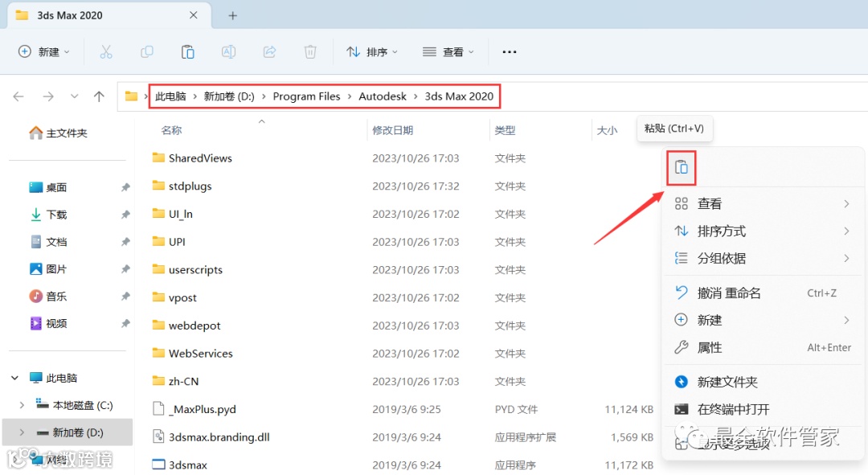Open recent locations chevron beside navigation arrows
The height and width of the screenshot is (475, 868).
74,96
